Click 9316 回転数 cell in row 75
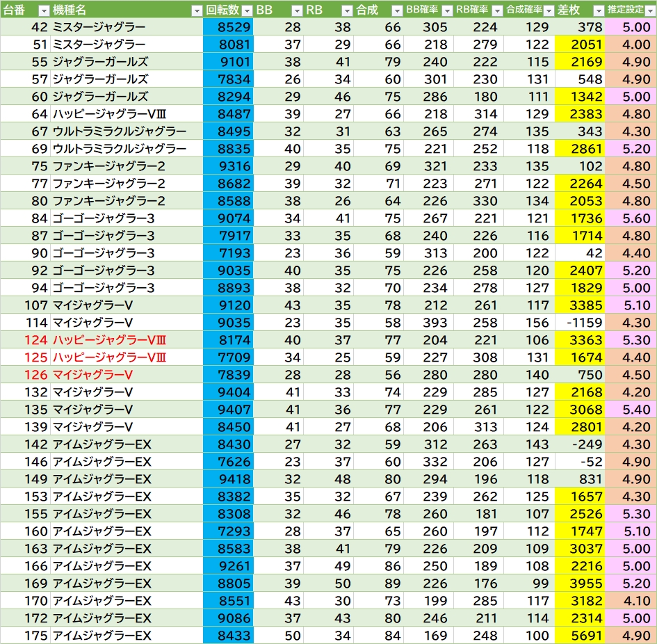657x644 pixels. pyautogui.click(x=228, y=166)
